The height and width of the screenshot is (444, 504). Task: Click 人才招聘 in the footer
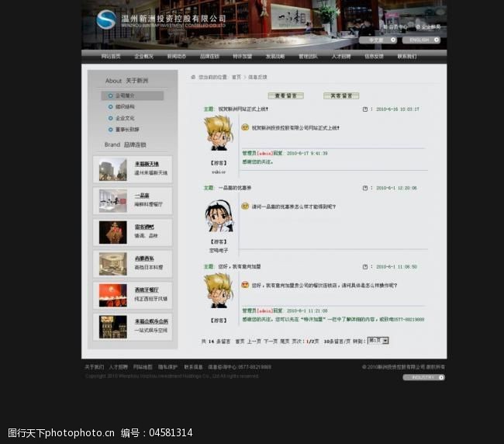click(x=119, y=367)
